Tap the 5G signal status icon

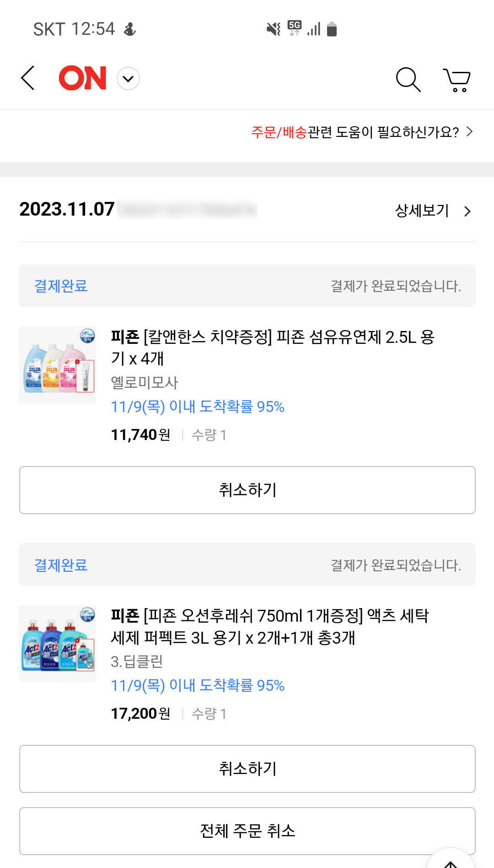[295, 28]
